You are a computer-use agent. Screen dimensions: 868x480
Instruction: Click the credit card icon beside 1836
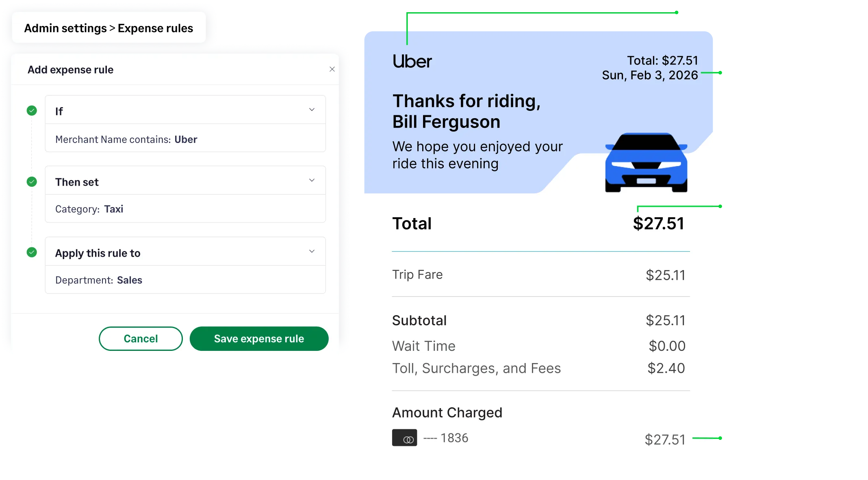(404, 438)
